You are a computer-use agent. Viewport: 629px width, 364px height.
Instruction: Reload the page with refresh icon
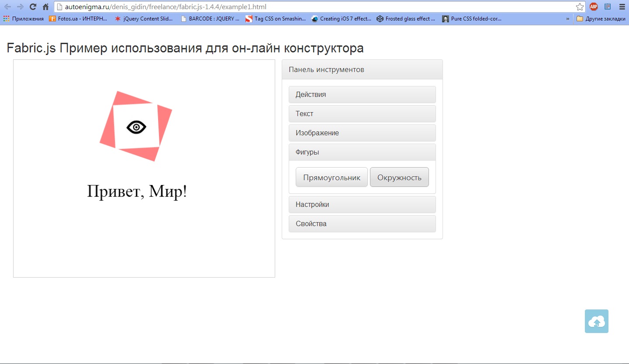point(33,7)
